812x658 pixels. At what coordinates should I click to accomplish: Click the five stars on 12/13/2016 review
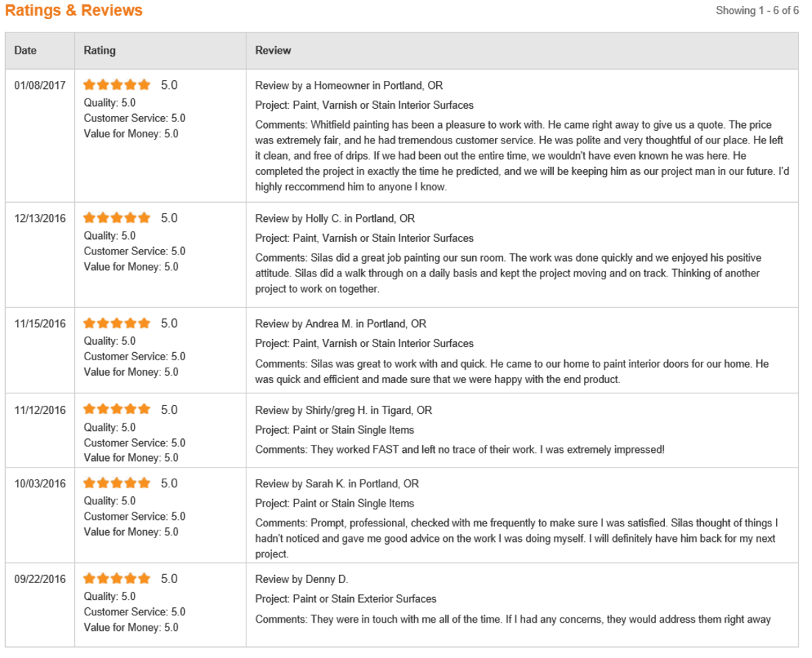(116, 218)
